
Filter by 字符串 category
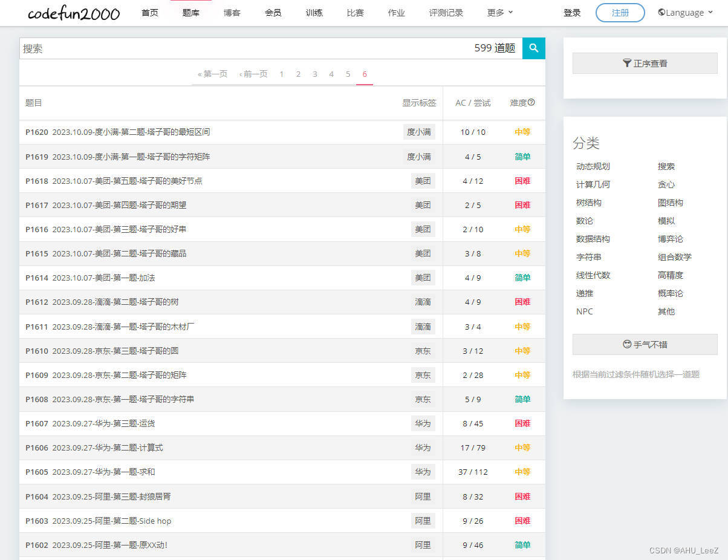coord(589,257)
